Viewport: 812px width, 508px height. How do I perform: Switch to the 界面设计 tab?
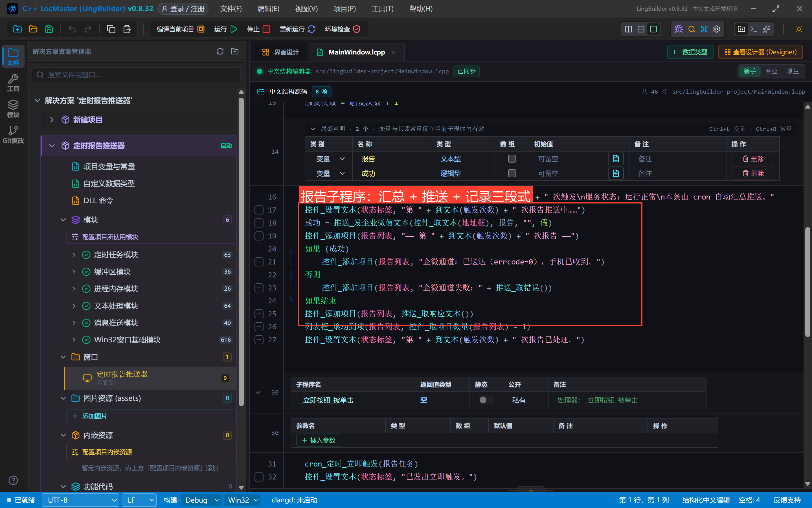[x=280, y=52]
